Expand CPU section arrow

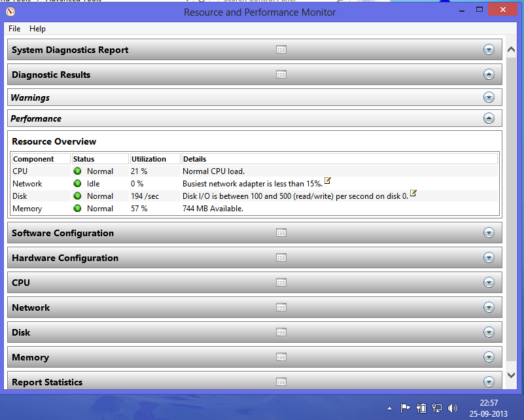coord(489,283)
